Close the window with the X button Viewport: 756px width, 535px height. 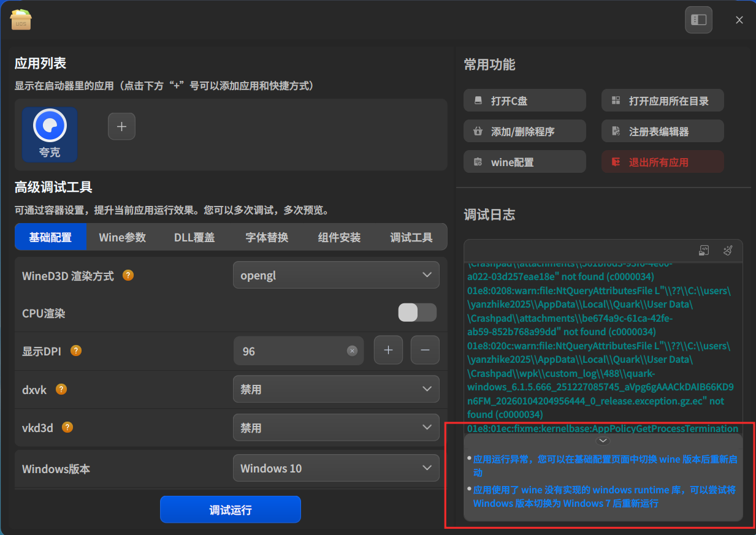pos(739,20)
